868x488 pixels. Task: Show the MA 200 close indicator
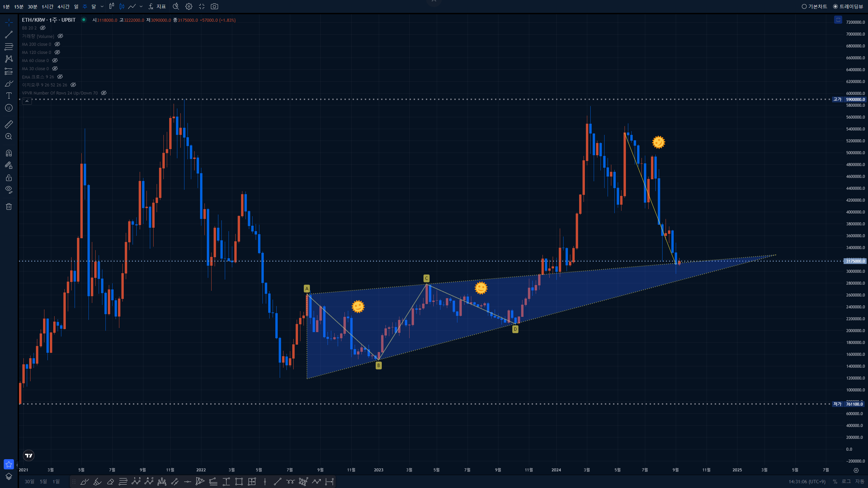click(x=57, y=44)
